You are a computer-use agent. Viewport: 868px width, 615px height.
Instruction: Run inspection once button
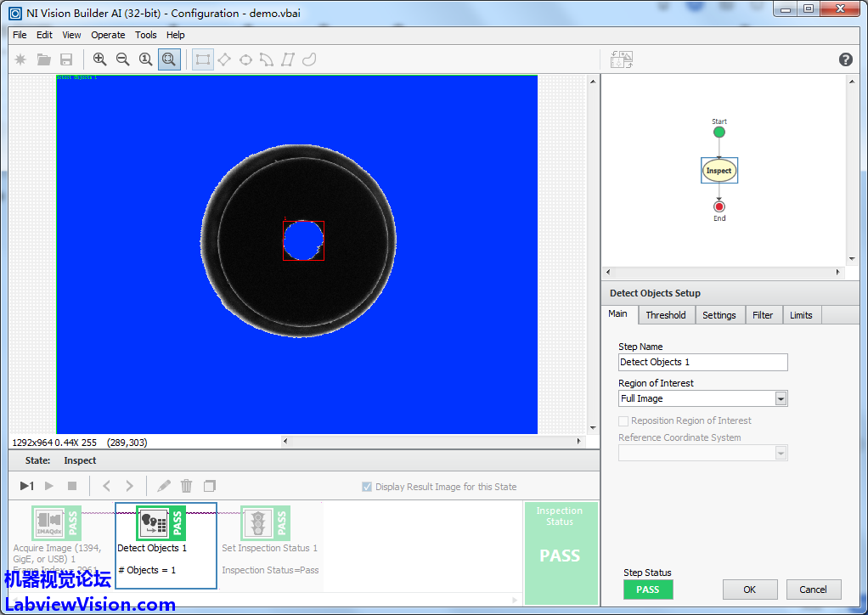(x=26, y=486)
